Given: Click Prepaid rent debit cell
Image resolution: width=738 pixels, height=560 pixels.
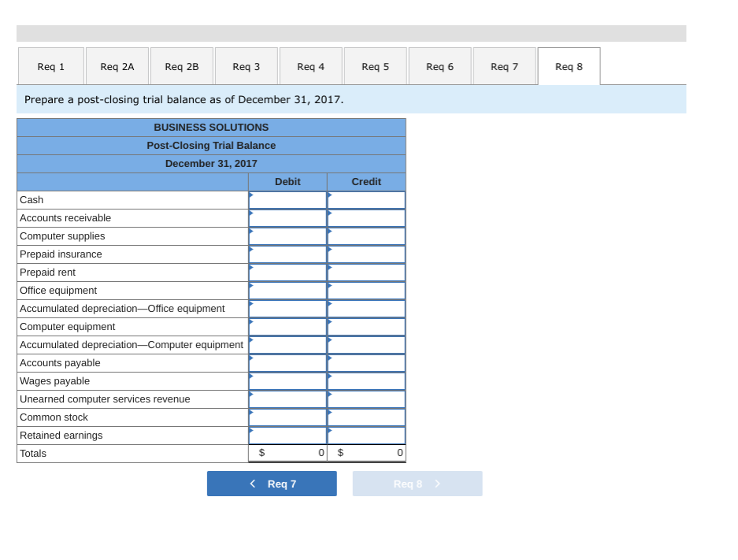Looking at the screenshot, I should (287, 273).
